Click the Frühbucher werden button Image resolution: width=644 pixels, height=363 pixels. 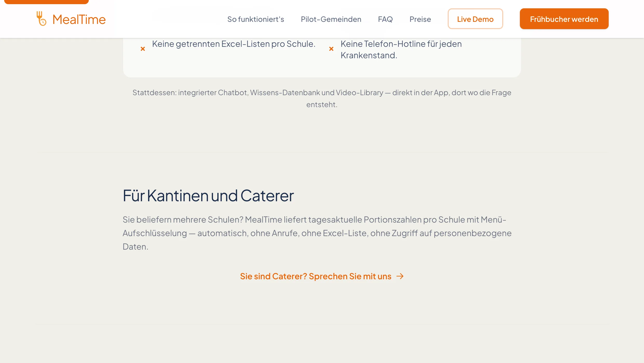tap(564, 19)
